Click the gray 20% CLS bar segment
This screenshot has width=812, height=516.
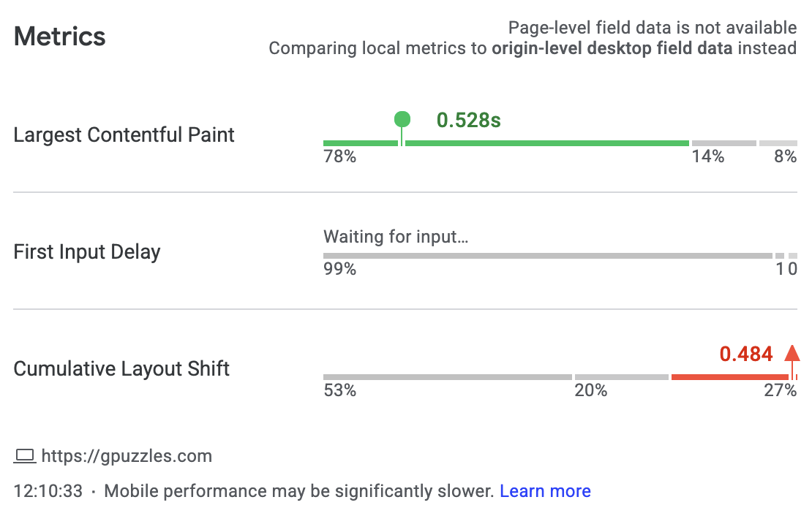(x=621, y=377)
